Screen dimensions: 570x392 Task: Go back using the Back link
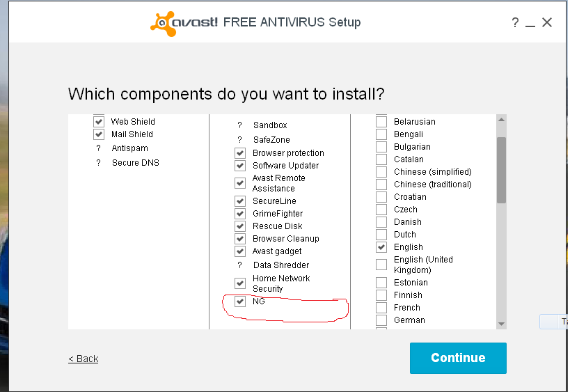[83, 359]
